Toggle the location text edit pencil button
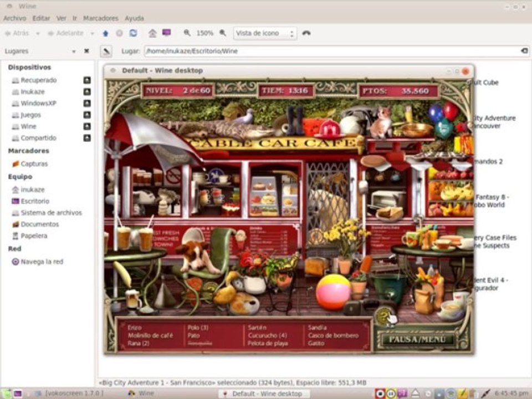 pos(106,51)
